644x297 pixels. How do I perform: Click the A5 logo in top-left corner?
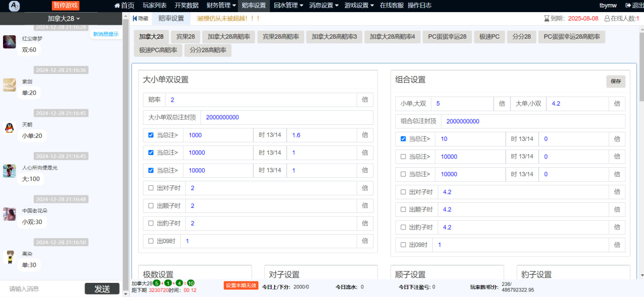(14, 6)
